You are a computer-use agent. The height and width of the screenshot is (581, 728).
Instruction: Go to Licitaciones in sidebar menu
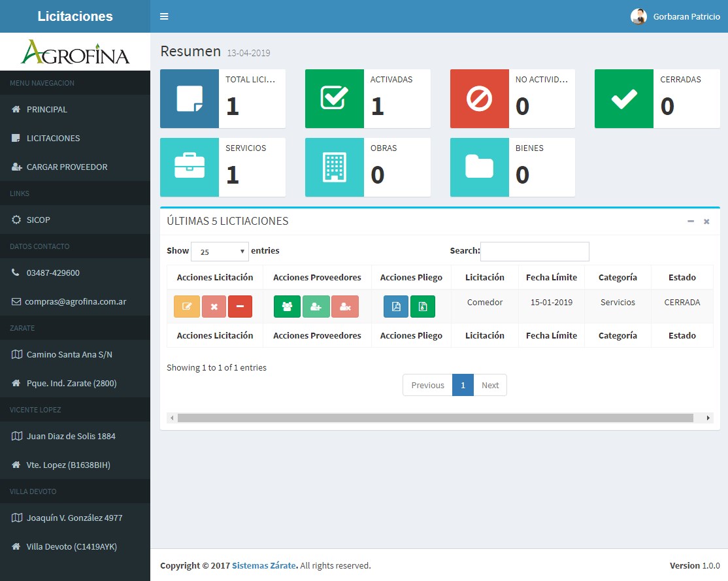pyautogui.click(x=53, y=138)
